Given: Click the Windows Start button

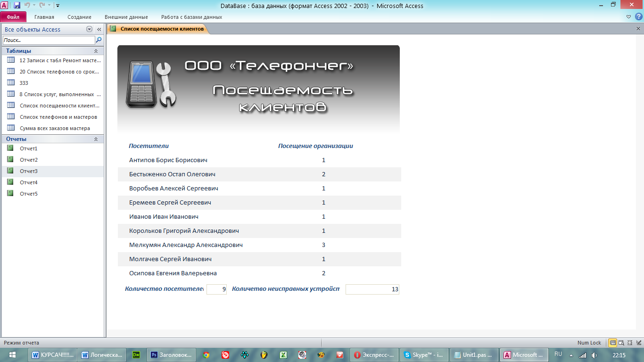Looking at the screenshot, I should [x=13, y=355].
